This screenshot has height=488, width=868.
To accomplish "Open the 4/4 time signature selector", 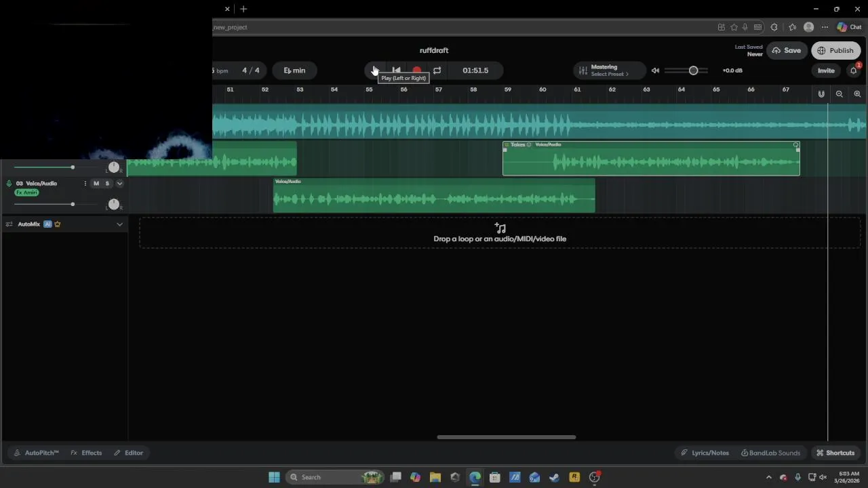I will point(251,70).
